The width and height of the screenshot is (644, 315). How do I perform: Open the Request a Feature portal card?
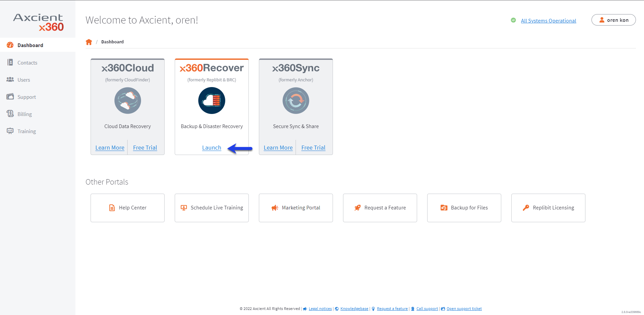(380, 208)
